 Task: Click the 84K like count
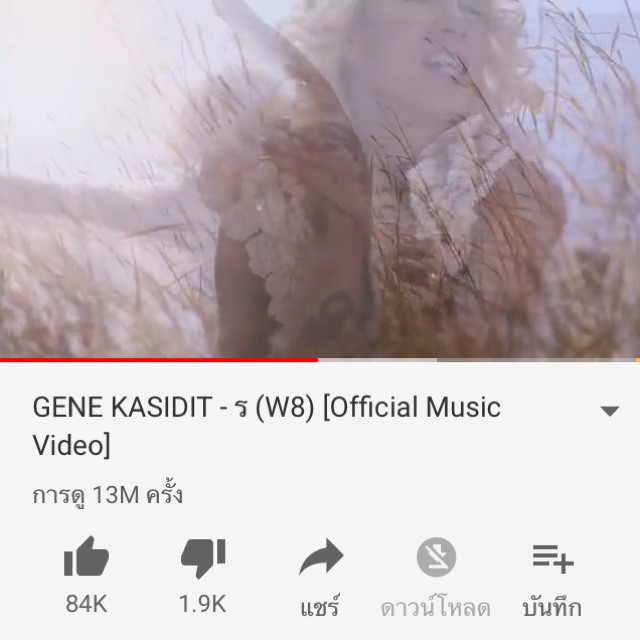coord(87,604)
